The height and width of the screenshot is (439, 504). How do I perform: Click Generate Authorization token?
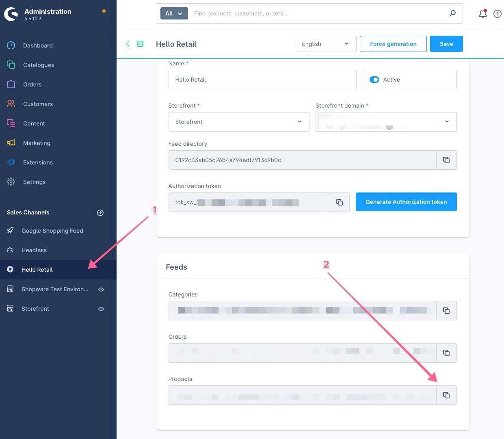click(x=406, y=202)
